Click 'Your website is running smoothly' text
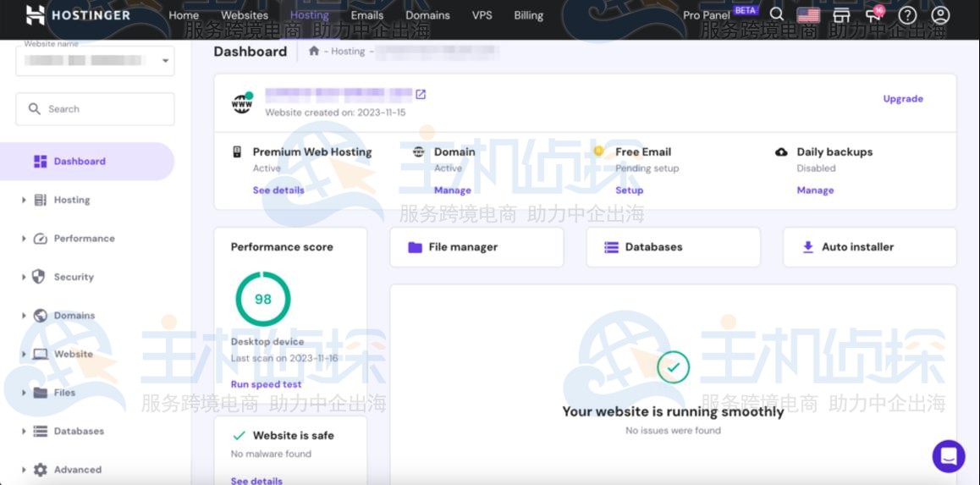980x485 pixels. point(673,411)
